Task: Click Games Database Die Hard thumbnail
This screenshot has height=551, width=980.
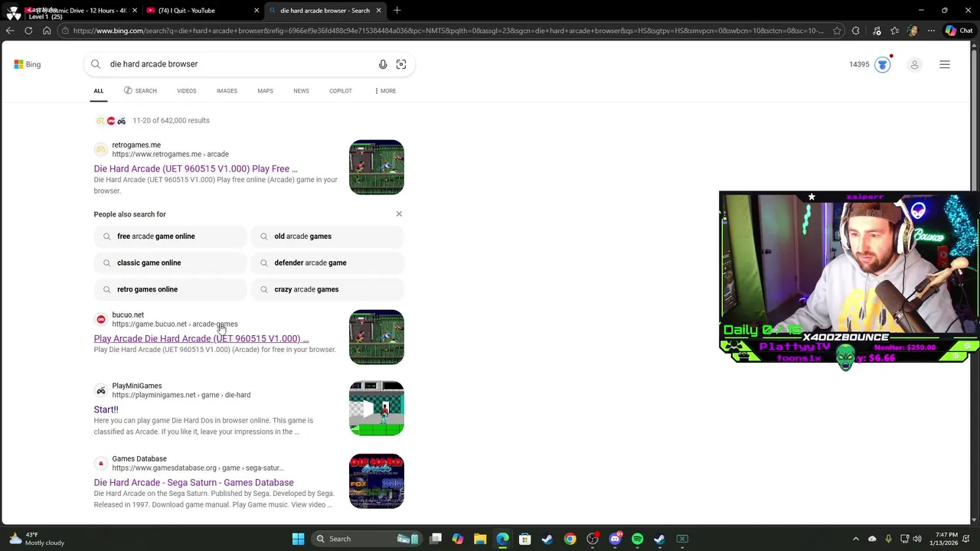Action: click(377, 481)
